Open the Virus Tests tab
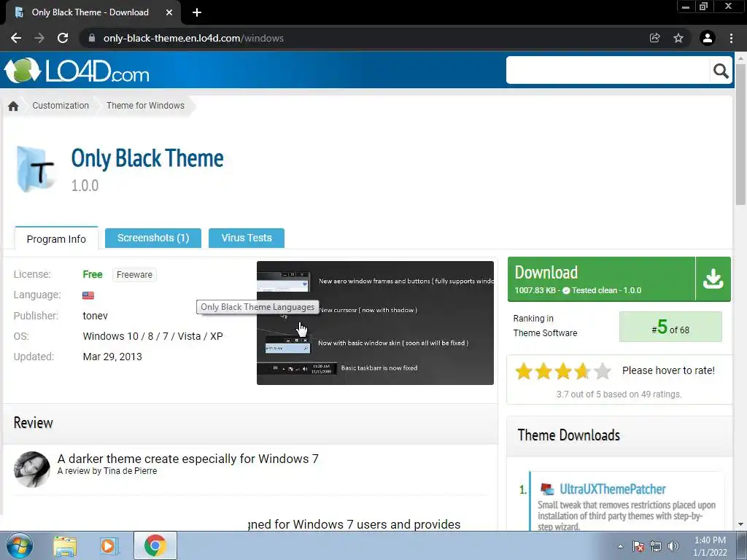The height and width of the screenshot is (560, 747). pyautogui.click(x=247, y=238)
